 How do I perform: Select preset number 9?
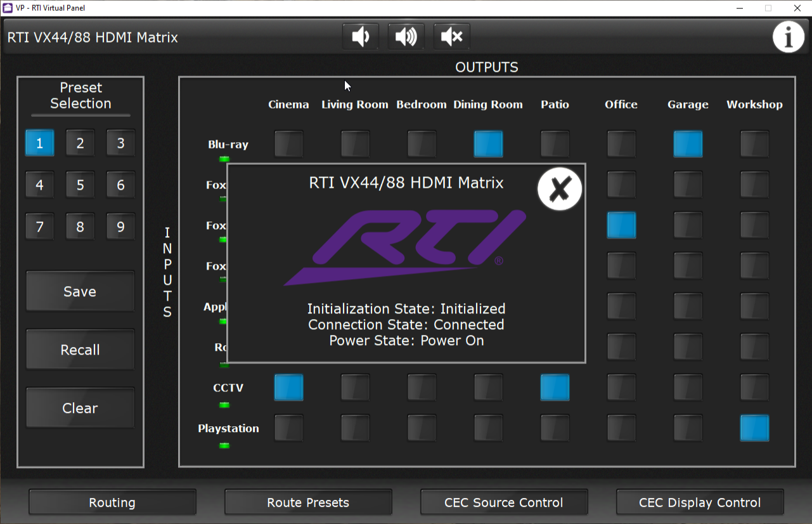120,226
